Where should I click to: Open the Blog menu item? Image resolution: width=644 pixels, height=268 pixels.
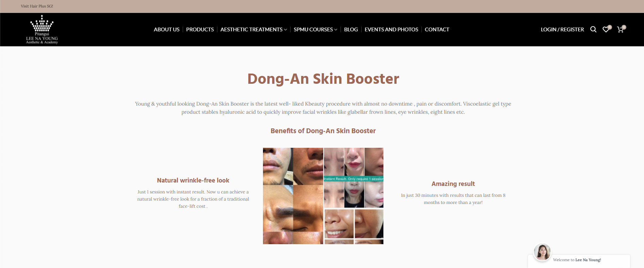351,30
